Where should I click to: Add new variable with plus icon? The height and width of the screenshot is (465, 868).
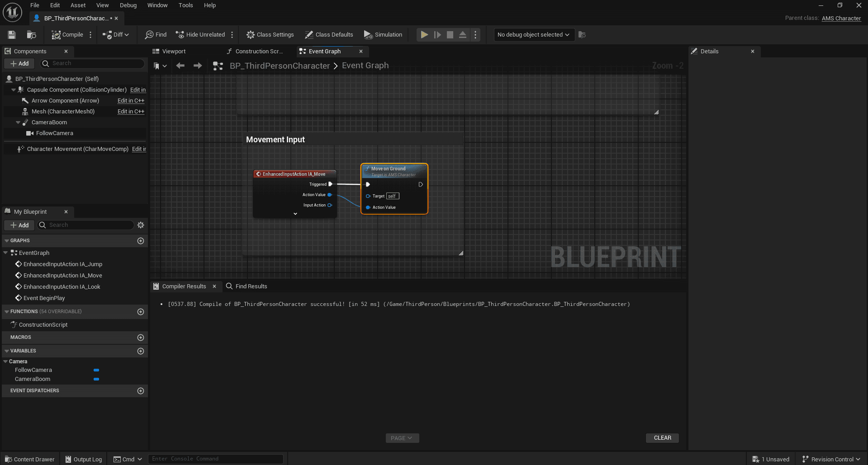coord(141,351)
